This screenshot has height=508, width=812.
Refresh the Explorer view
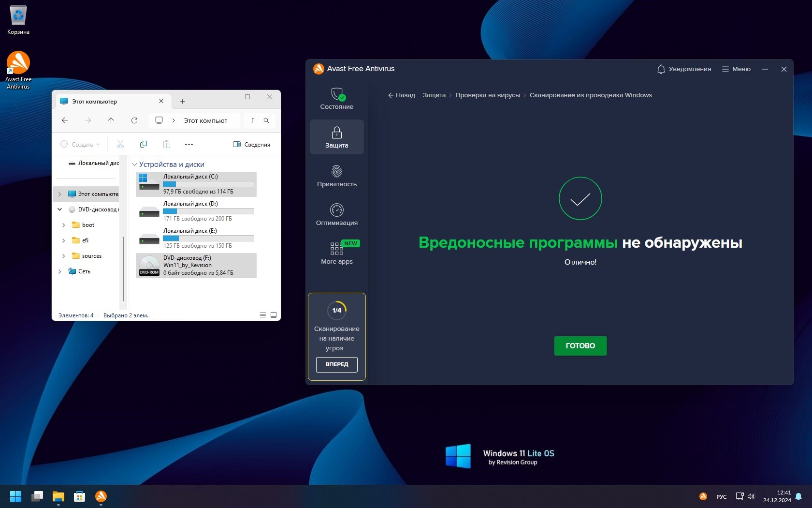(x=134, y=120)
